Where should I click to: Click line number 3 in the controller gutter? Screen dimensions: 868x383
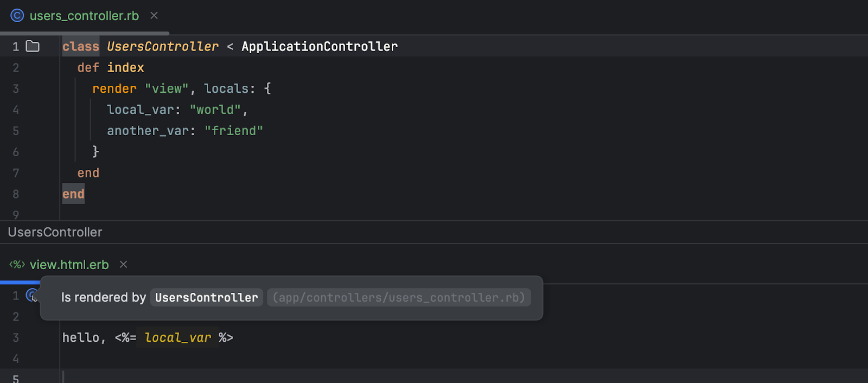coord(16,89)
